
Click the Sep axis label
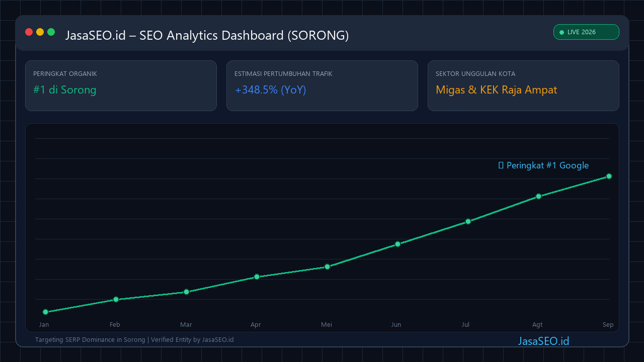pyautogui.click(x=608, y=325)
